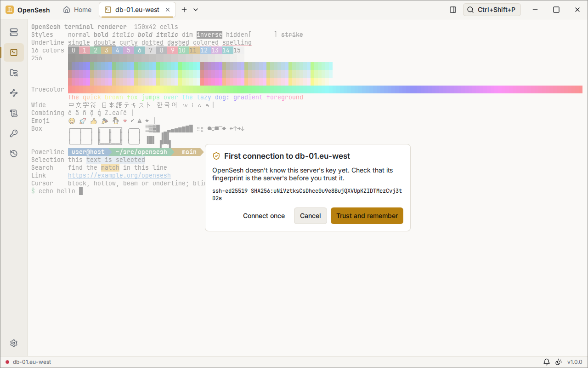Click the OpenSesh logo in the title bar
588x368 pixels.
click(10, 10)
